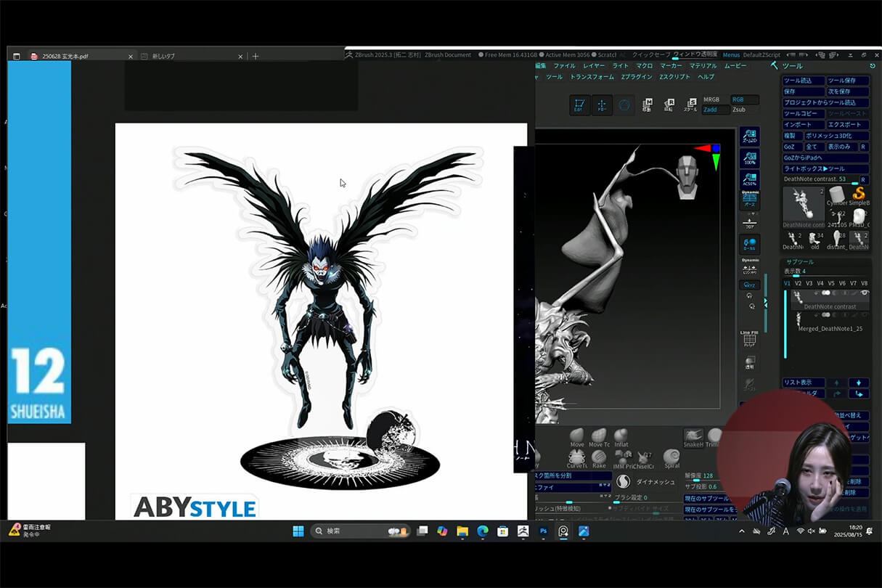Click the エクスポート button
This screenshot has height=588, width=882.
coord(847,125)
